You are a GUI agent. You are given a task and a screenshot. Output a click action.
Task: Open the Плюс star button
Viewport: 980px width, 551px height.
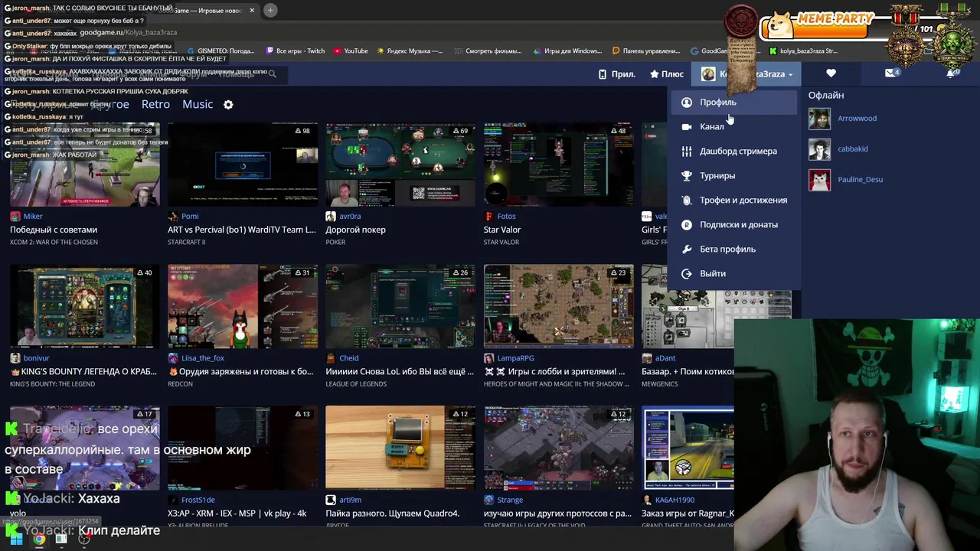667,74
